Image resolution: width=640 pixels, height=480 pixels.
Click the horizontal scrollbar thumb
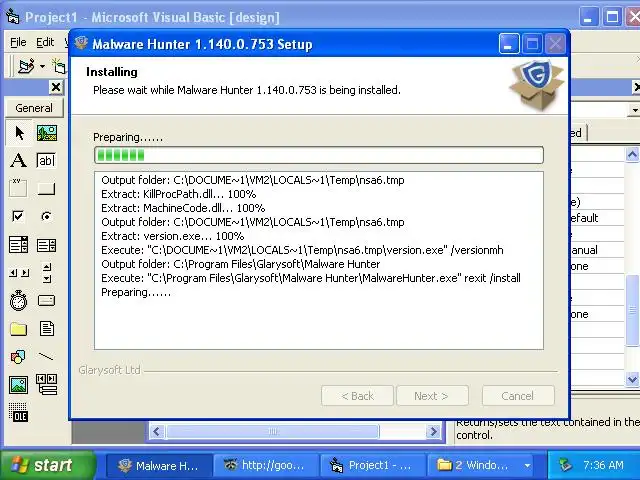click(x=272, y=431)
